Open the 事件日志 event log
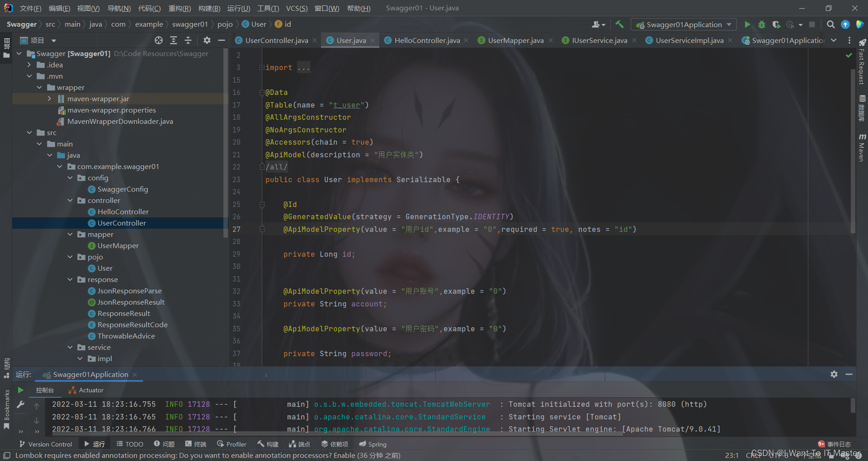868x461 pixels. [x=835, y=444]
